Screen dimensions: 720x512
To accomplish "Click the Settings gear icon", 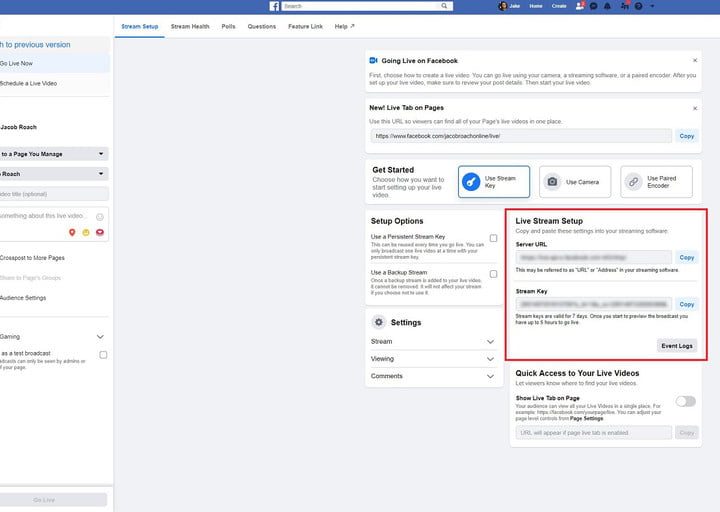I will coord(379,322).
